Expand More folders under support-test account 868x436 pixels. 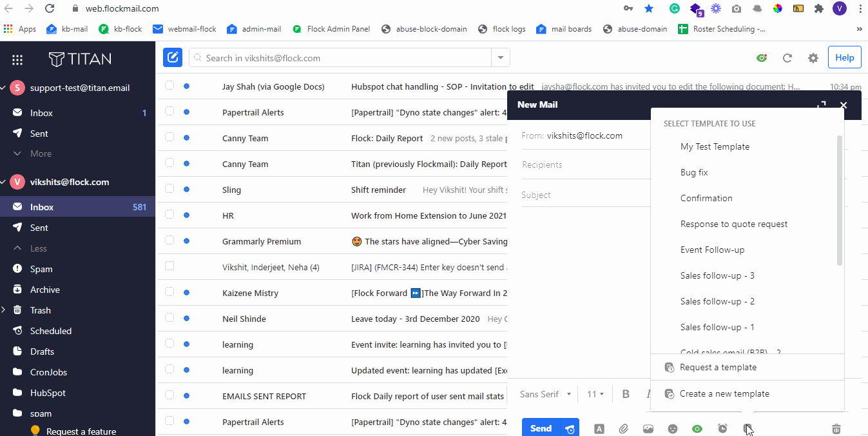coord(33,154)
